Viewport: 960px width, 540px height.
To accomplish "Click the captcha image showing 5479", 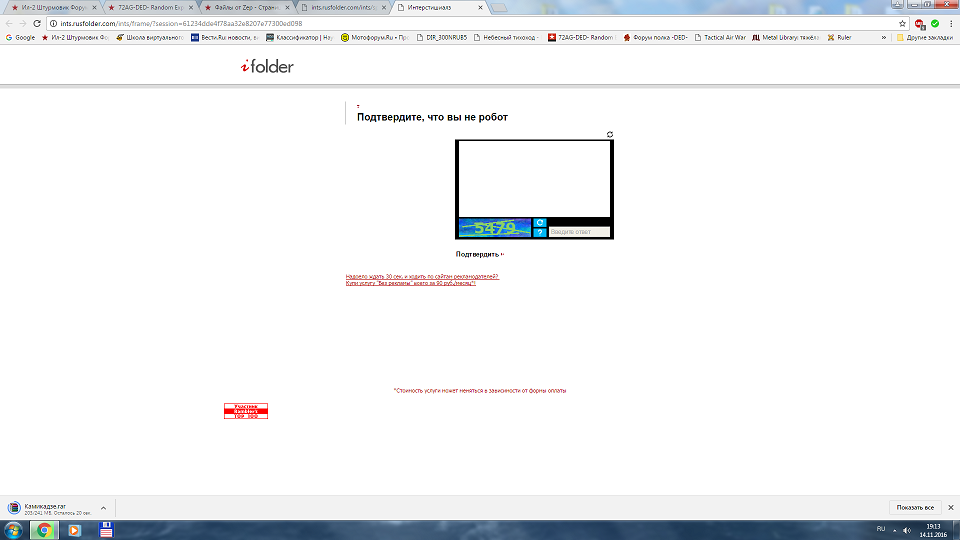I will 495,228.
